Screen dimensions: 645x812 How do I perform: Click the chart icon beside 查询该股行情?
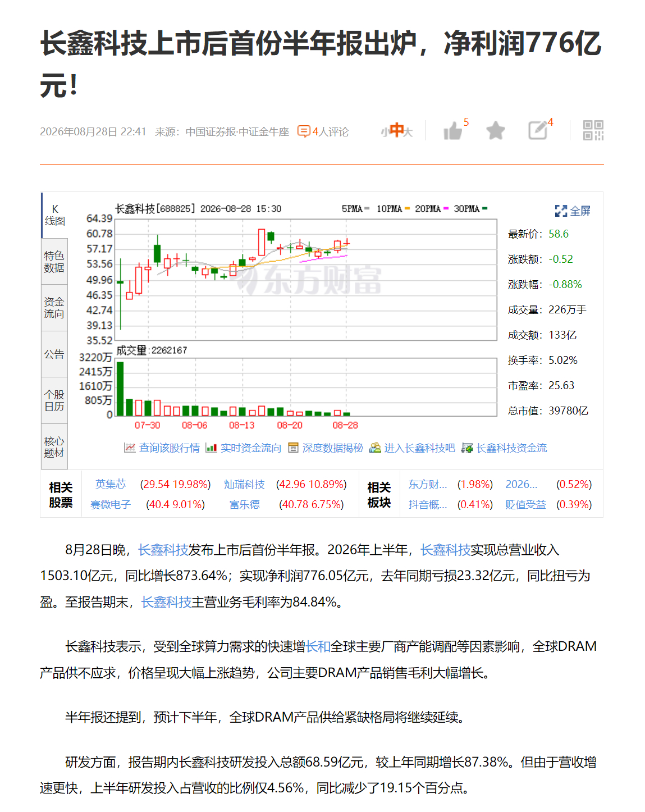(x=130, y=448)
